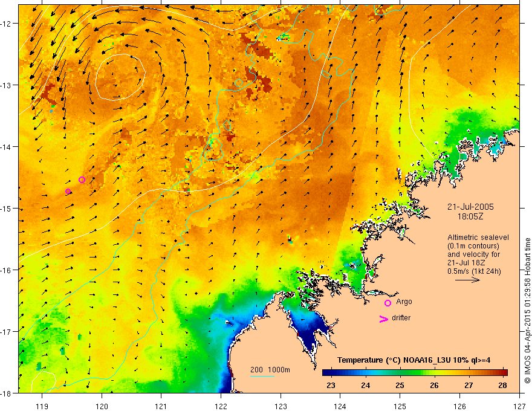Click the drifter legend arrowhead marker
532x411 pixels.
coord(383,319)
